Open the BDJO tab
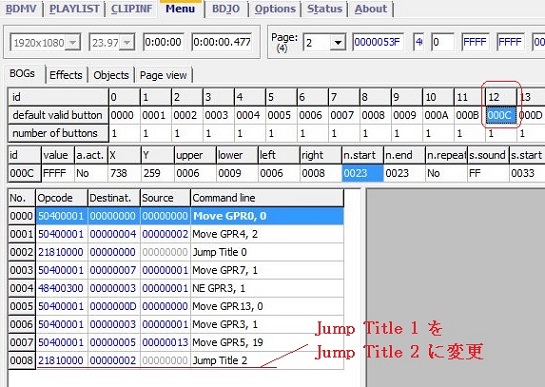 pos(226,8)
